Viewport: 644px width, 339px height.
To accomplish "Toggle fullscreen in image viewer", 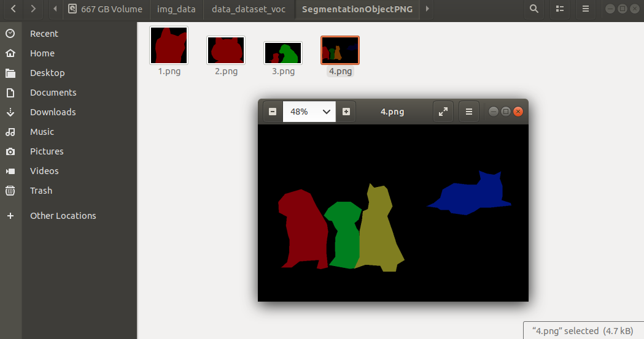I will pos(443,112).
